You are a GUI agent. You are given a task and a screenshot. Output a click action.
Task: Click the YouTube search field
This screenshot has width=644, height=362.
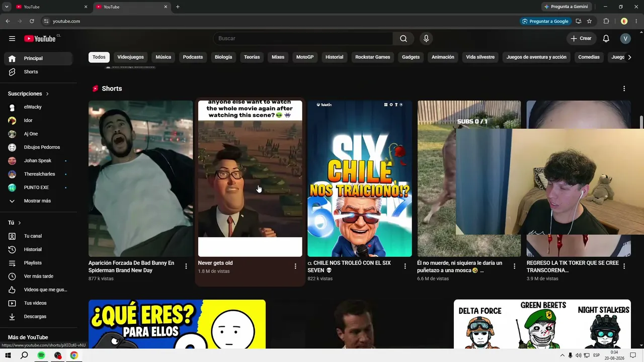303,39
